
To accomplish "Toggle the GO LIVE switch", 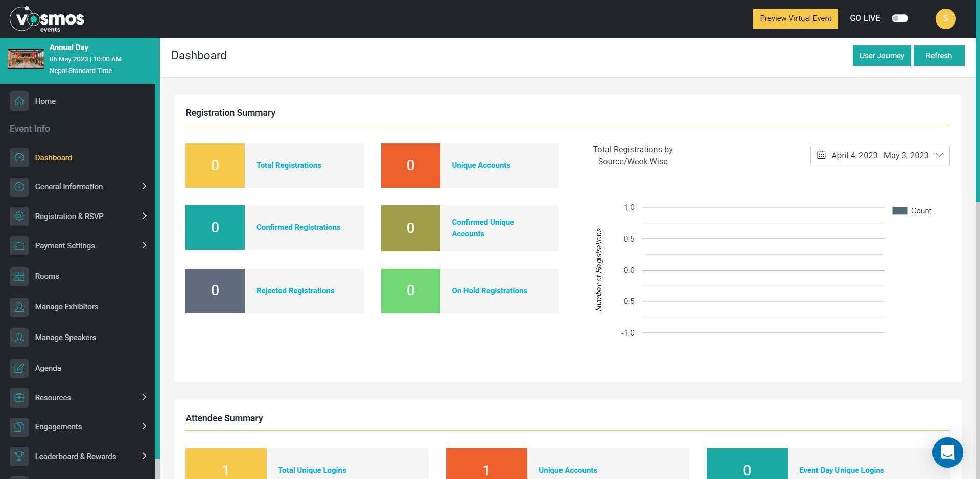I will click(900, 18).
